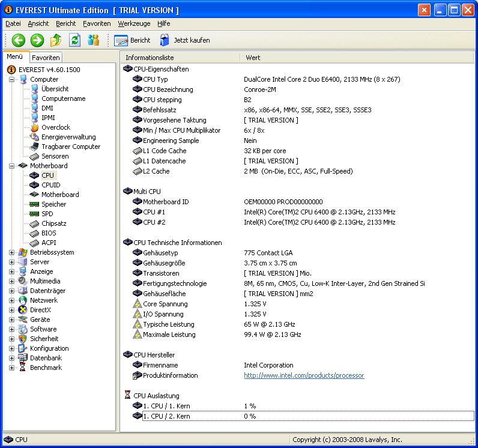This screenshot has height=448, width=478.
Task: Click the green Forward arrow toolbar icon
Action: pyautogui.click(x=37, y=40)
